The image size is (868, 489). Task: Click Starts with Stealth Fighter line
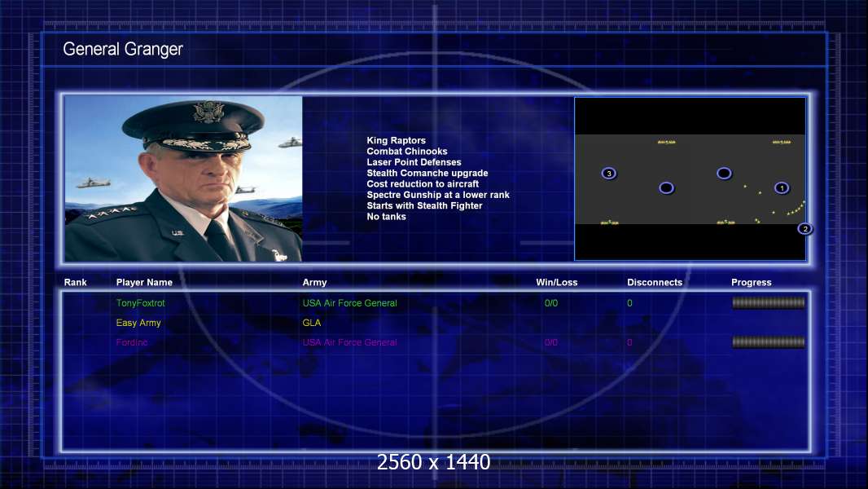(x=424, y=205)
